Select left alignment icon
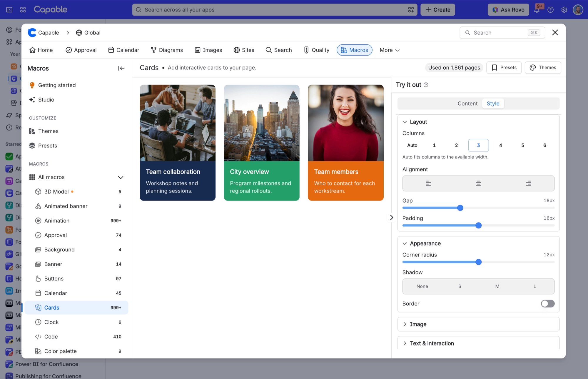Screen dimensions: 588x379 point(428,183)
